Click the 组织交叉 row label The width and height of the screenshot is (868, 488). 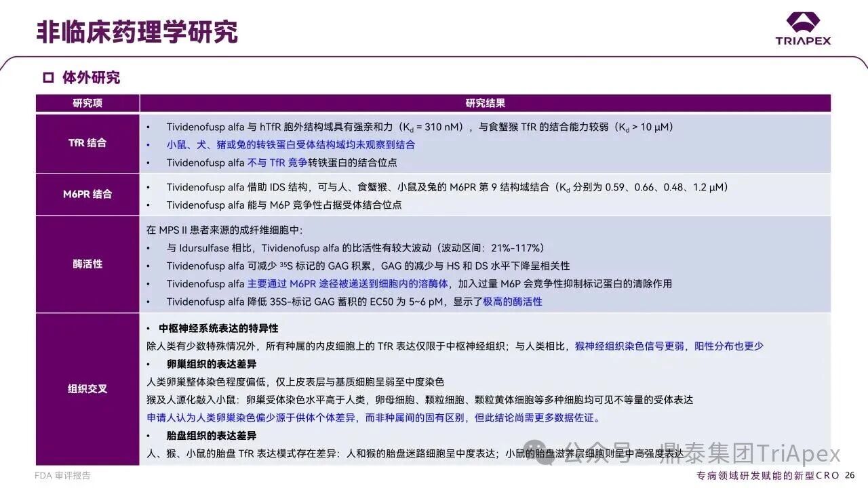tap(87, 388)
